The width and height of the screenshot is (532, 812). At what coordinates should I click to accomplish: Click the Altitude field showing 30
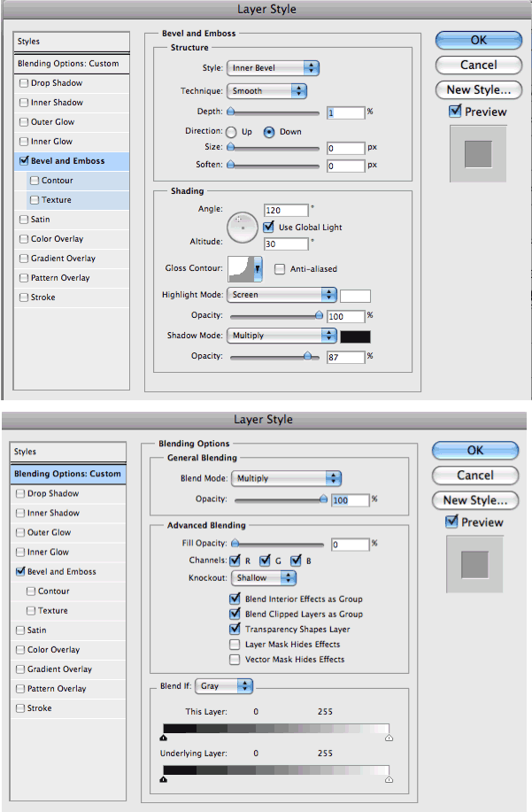[286, 244]
